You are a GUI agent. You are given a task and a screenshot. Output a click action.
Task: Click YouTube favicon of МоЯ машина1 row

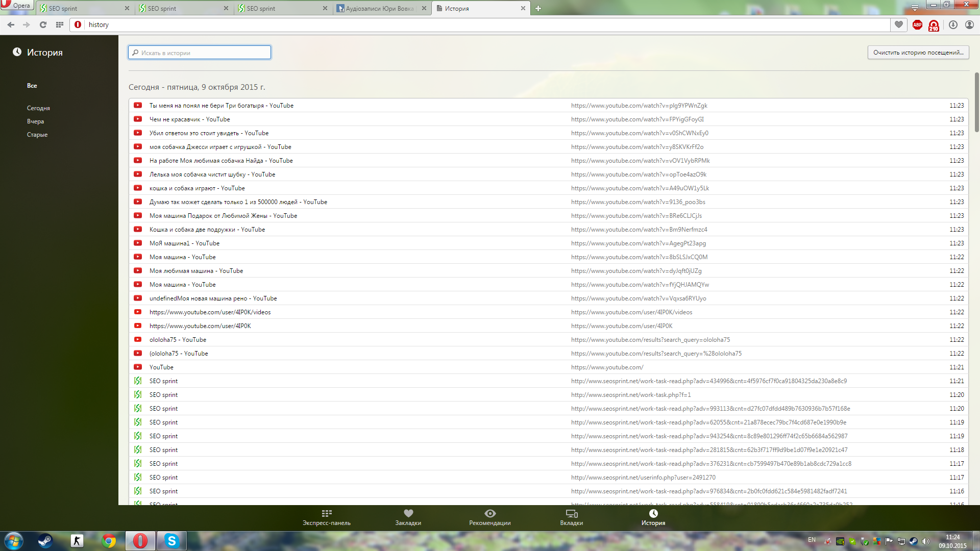(x=138, y=243)
